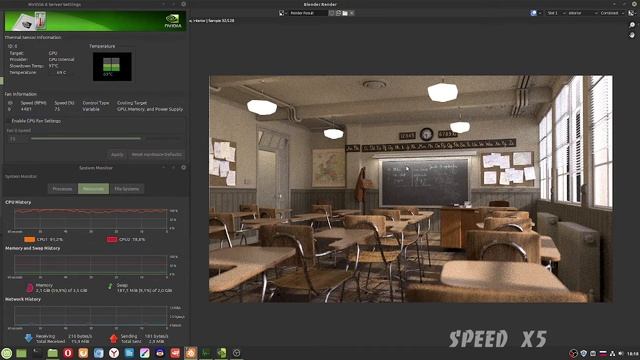Select the Resources tab
This screenshot has height=360, width=640.
(93, 189)
